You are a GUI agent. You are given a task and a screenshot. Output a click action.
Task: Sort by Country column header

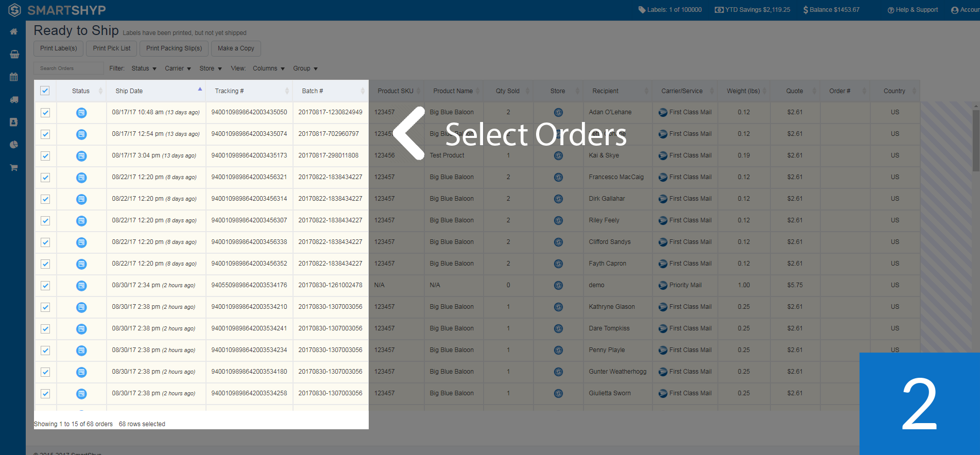895,91
